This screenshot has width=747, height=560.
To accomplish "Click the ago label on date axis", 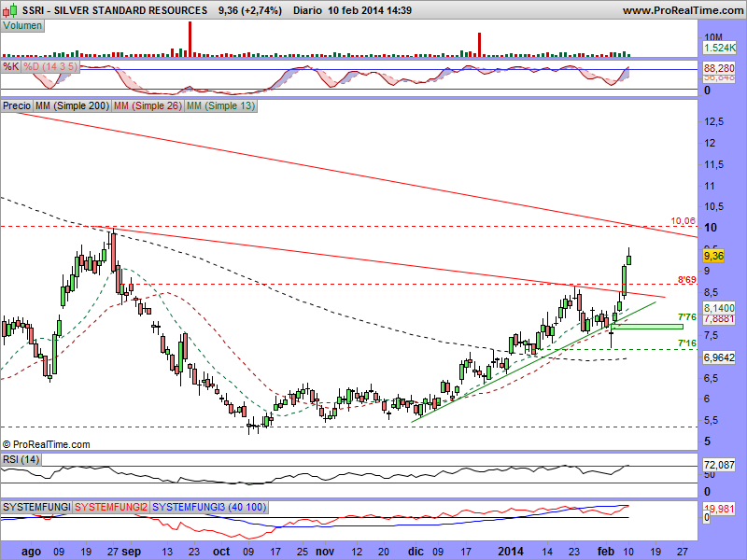I will click(32, 552).
